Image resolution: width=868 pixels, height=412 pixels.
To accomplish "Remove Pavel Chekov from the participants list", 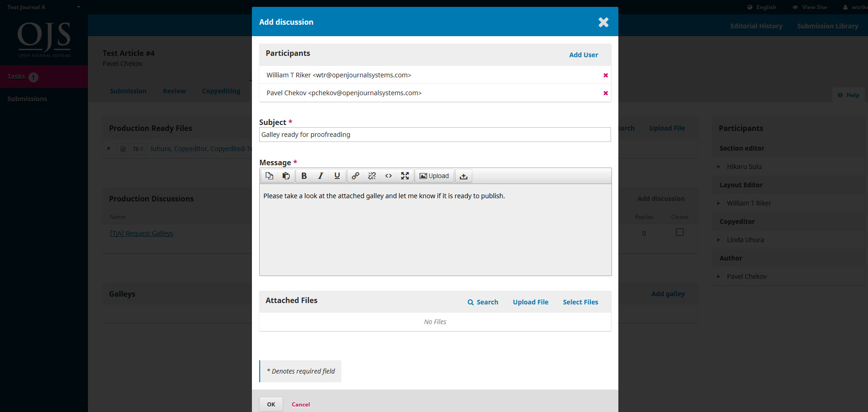I will point(606,93).
